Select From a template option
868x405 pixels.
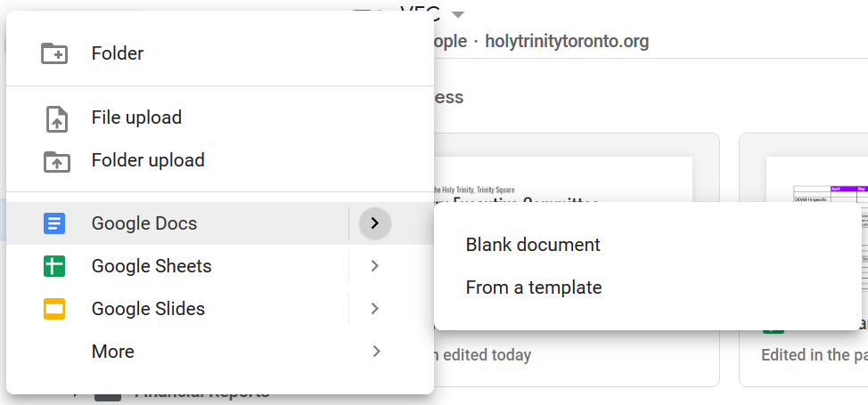648,288
